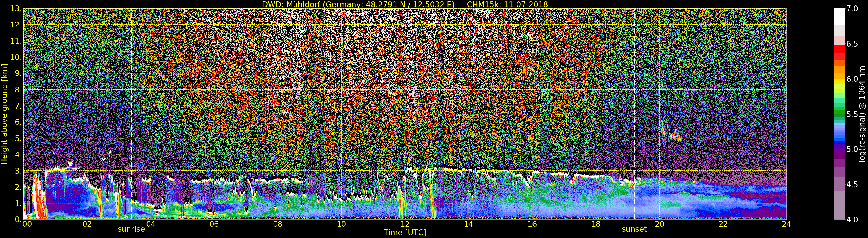Image resolution: width=868 pixels, height=238 pixels.
Task: Click the y-axis tick label '3.'
Action: coord(18,171)
